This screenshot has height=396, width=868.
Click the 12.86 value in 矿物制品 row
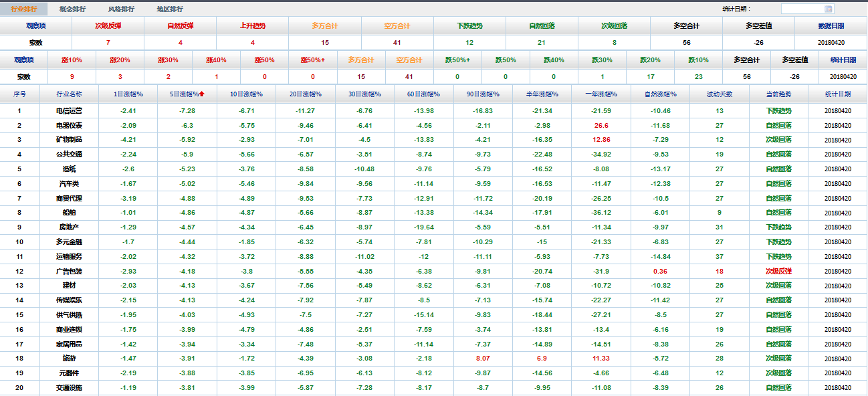point(601,140)
